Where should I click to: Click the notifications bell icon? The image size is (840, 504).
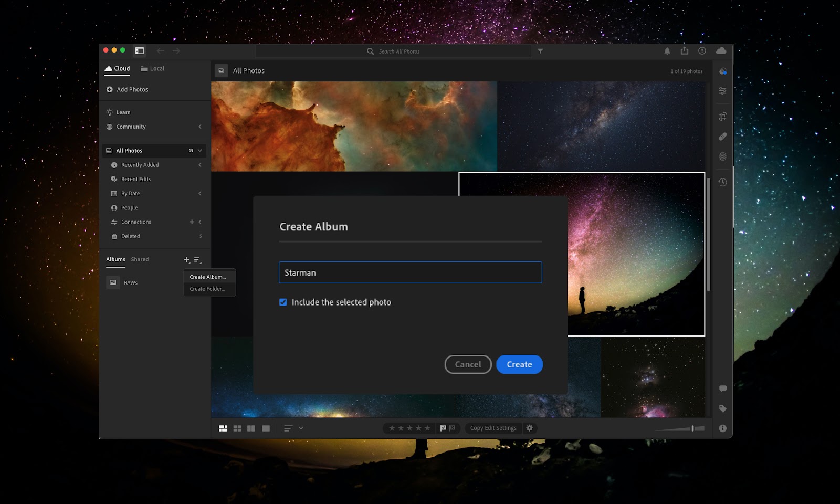click(667, 51)
